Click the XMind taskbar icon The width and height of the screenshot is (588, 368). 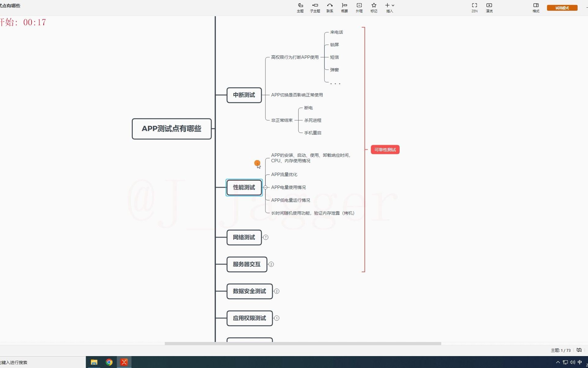[x=124, y=362]
